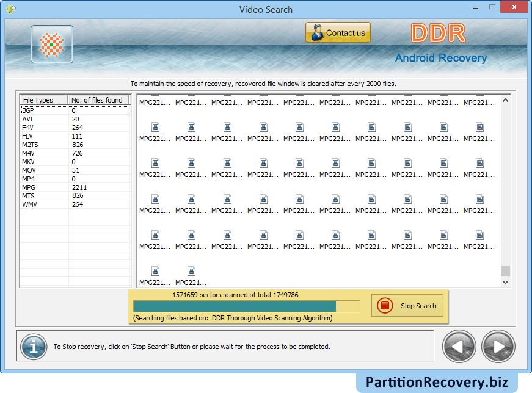Click the count 826 for MTS
Viewport: 532px width, 393px height.
pos(78,196)
